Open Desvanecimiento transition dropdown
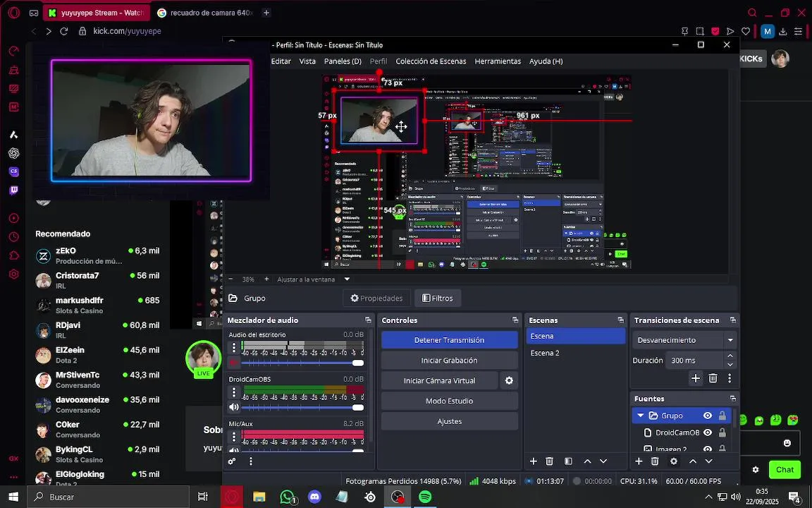The width and height of the screenshot is (812, 508). (684, 340)
